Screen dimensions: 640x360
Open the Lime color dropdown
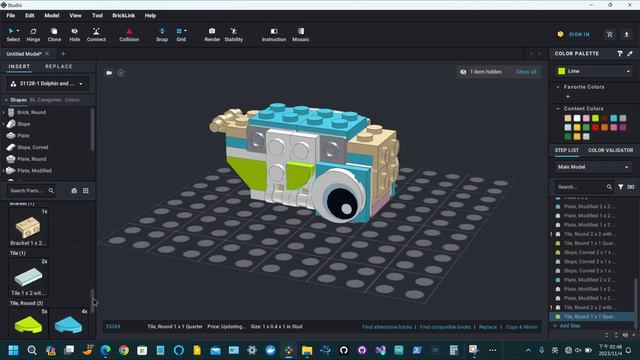tap(594, 71)
